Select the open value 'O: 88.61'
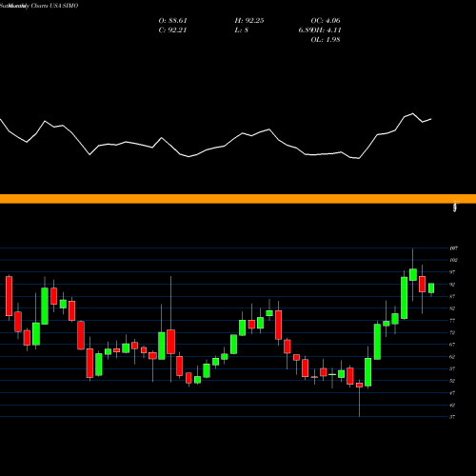The width and height of the screenshot is (476, 476). point(173,21)
